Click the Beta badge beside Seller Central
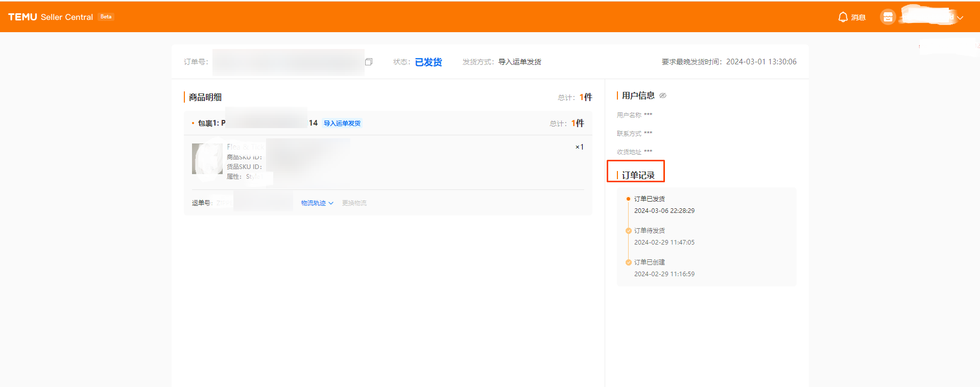This screenshot has width=980, height=387. [x=106, y=17]
